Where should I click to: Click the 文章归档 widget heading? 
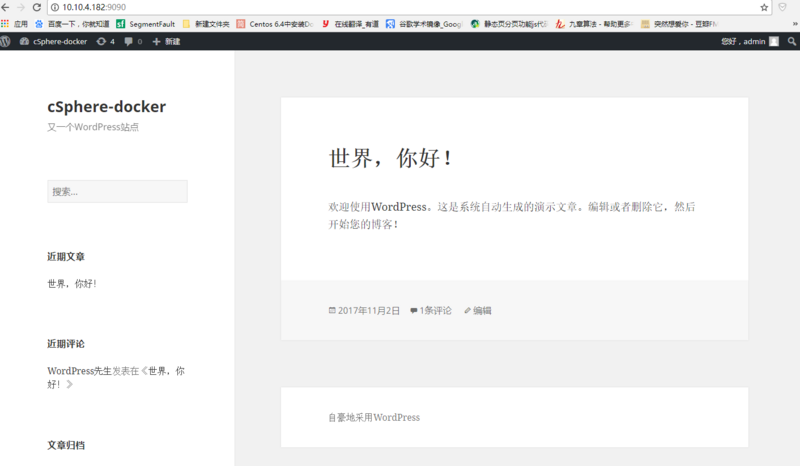coord(66,445)
